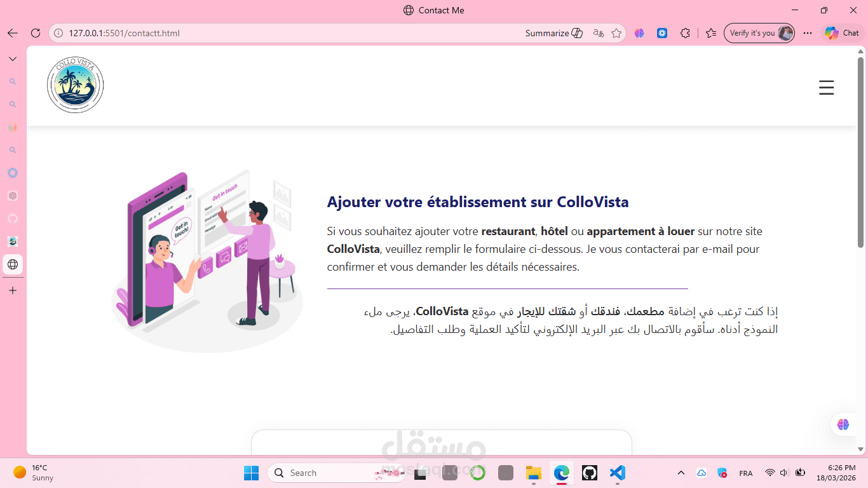Click Microsoft Edge taskbar icon
The width and height of the screenshot is (868, 488).
coord(561,473)
